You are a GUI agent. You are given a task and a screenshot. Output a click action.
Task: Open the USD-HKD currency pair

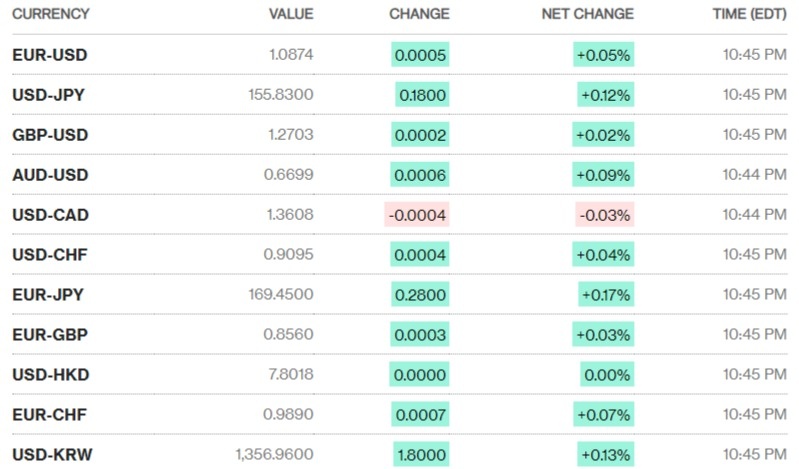coord(50,375)
